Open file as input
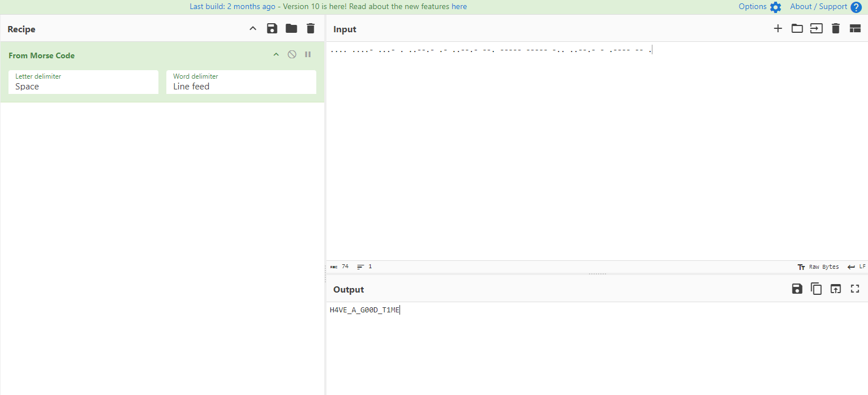 tap(816, 29)
